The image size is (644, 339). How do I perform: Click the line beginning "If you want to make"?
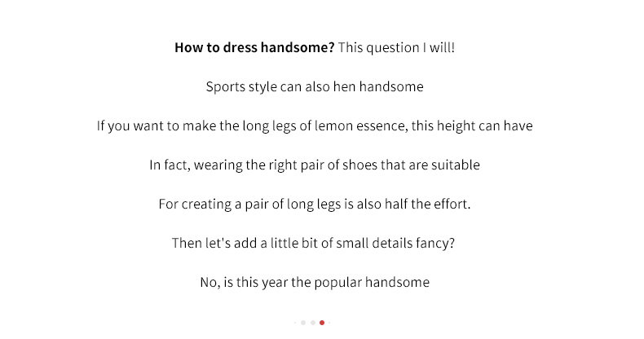(315, 126)
